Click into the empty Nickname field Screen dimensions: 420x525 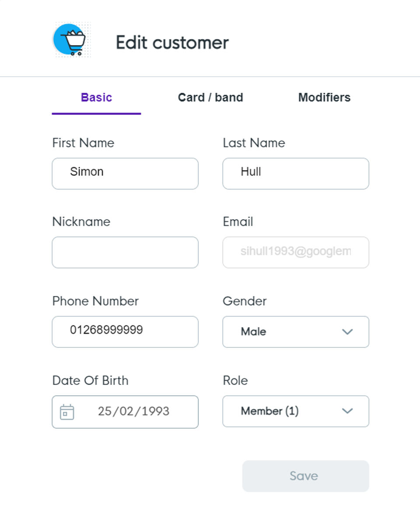125,253
